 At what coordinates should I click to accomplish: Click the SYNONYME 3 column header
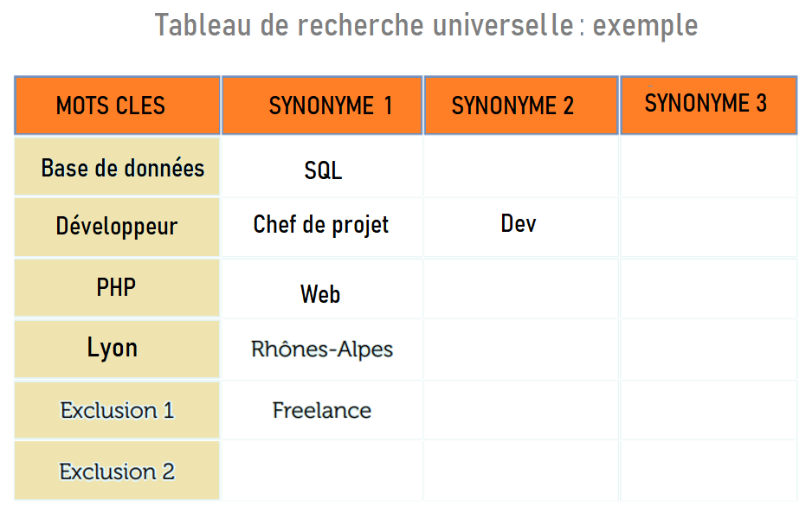coord(708,104)
